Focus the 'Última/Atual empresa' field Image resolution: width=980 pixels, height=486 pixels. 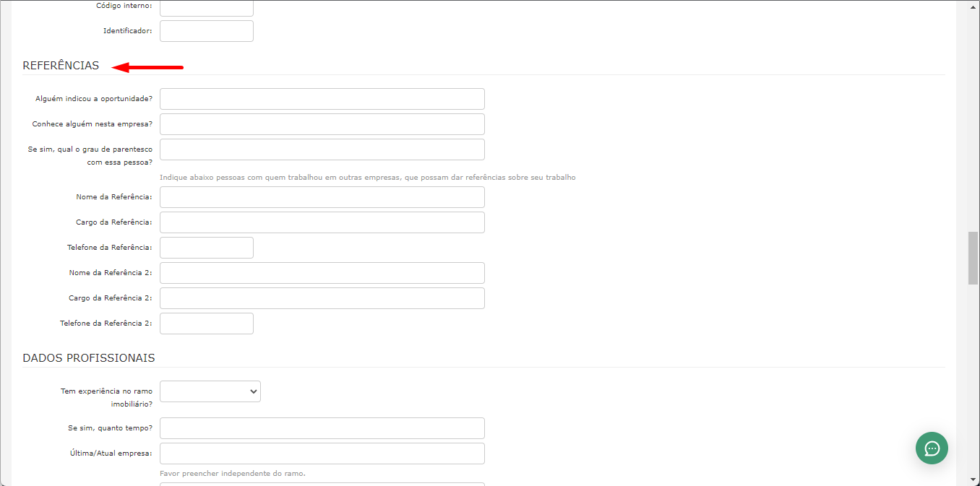(x=322, y=454)
